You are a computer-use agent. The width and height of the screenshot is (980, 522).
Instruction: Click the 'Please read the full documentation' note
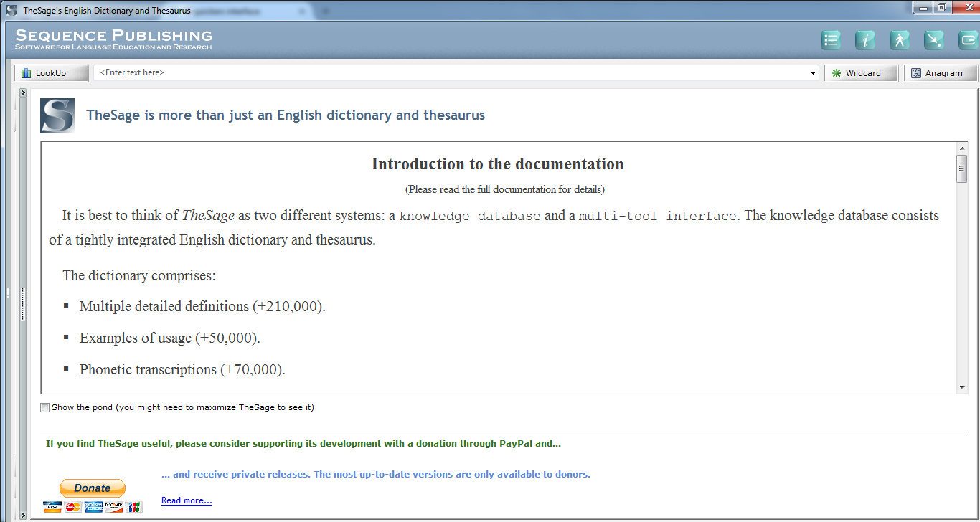pos(505,190)
